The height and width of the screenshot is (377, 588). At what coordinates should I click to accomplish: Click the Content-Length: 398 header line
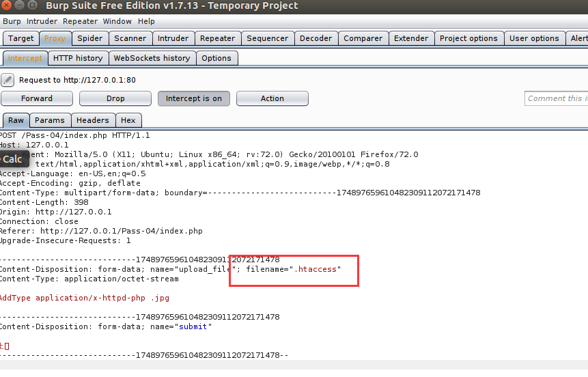point(44,203)
